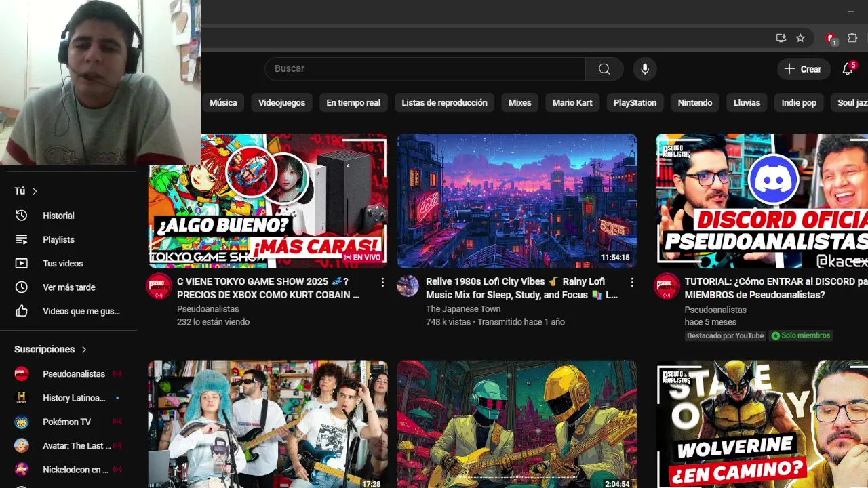Open notifications bell icon
This screenshot has height=488, width=868.
click(848, 68)
